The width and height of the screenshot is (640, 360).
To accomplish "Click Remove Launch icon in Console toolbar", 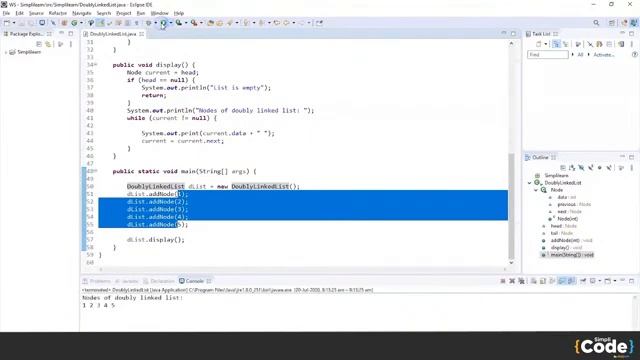I will 512,281.
